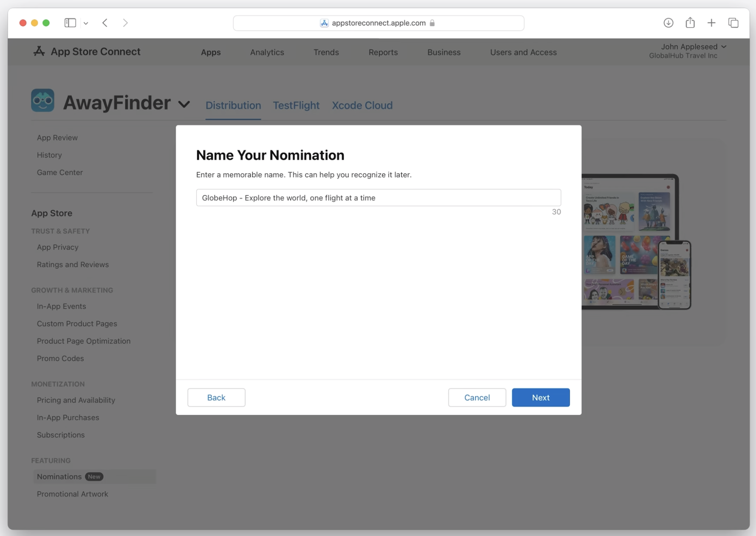Show the tab overview icon

[733, 23]
